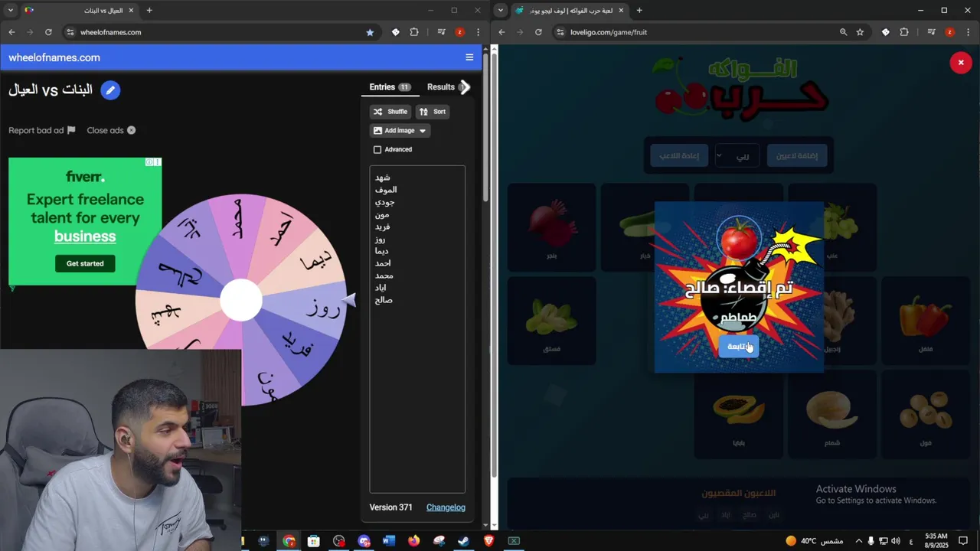The image size is (980, 551).
Task: Select the شمام melon card
Action: [831, 414]
